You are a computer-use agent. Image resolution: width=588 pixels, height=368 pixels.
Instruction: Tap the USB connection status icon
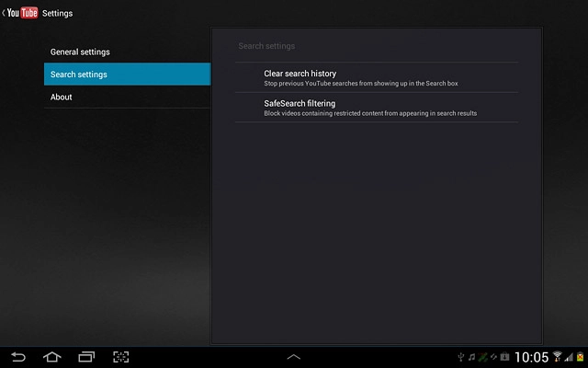point(460,356)
